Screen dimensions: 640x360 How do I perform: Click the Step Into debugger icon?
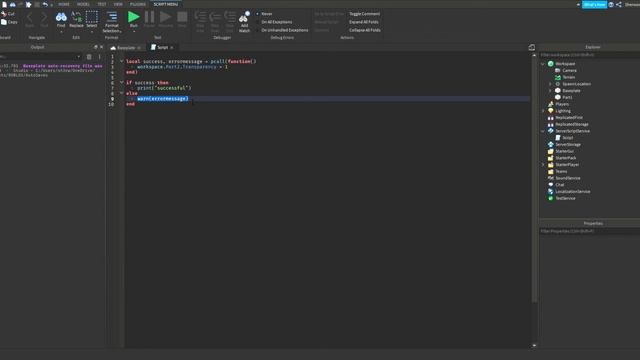pyautogui.click(x=200, y=17)
